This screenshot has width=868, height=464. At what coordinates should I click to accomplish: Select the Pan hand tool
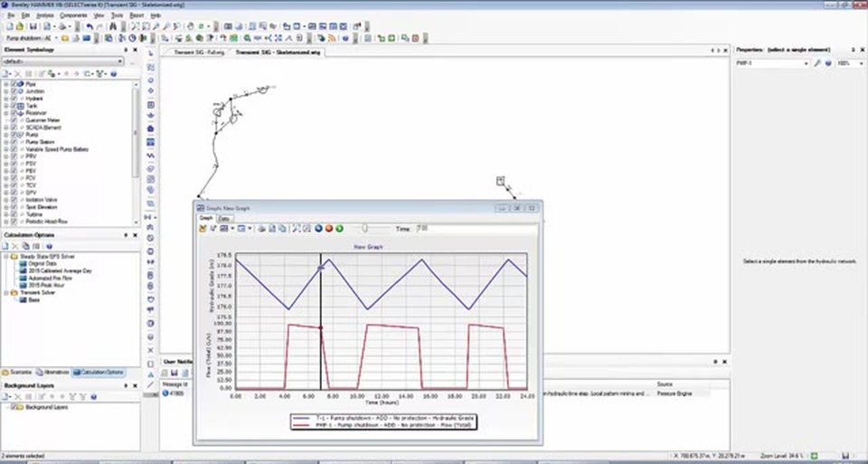[191, 26]
